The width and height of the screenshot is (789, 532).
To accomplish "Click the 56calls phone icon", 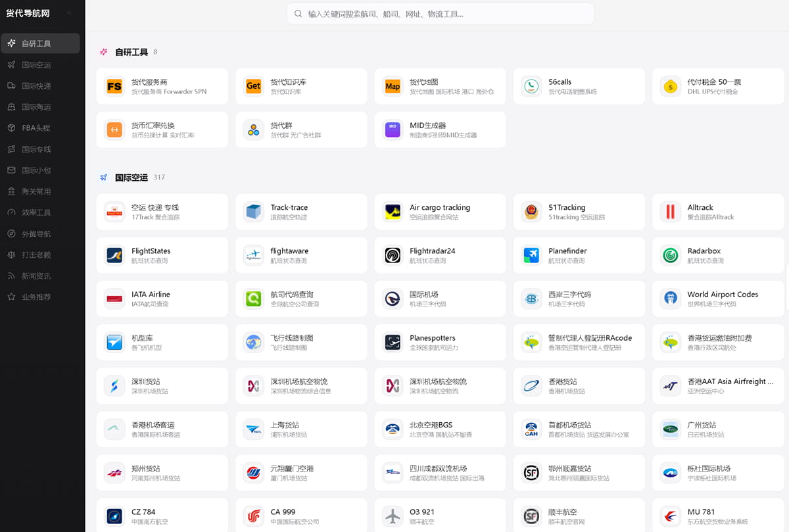I will coord(531,86).
